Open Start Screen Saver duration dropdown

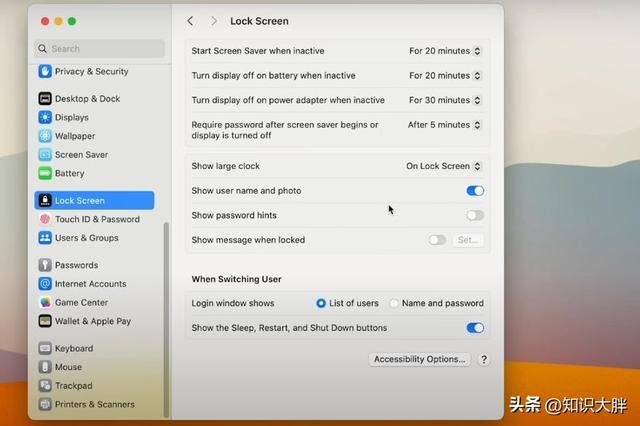[445, 51]
